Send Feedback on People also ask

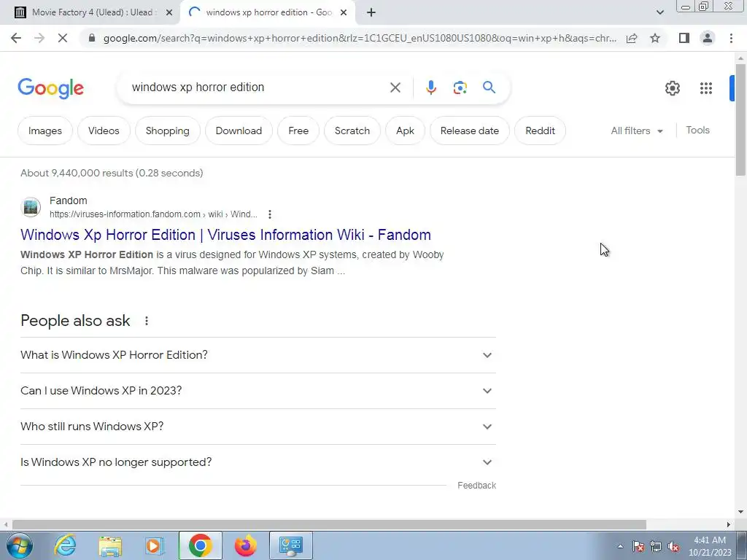[x=476, y=485]
